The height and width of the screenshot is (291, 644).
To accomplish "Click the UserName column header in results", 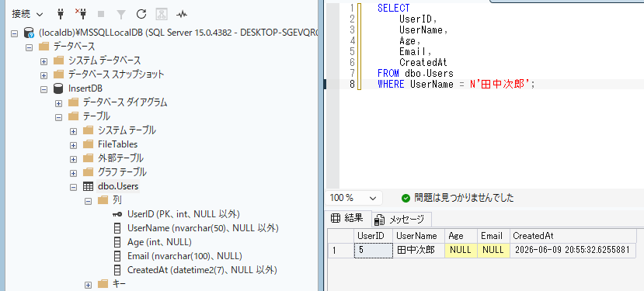I will (419, 236).
